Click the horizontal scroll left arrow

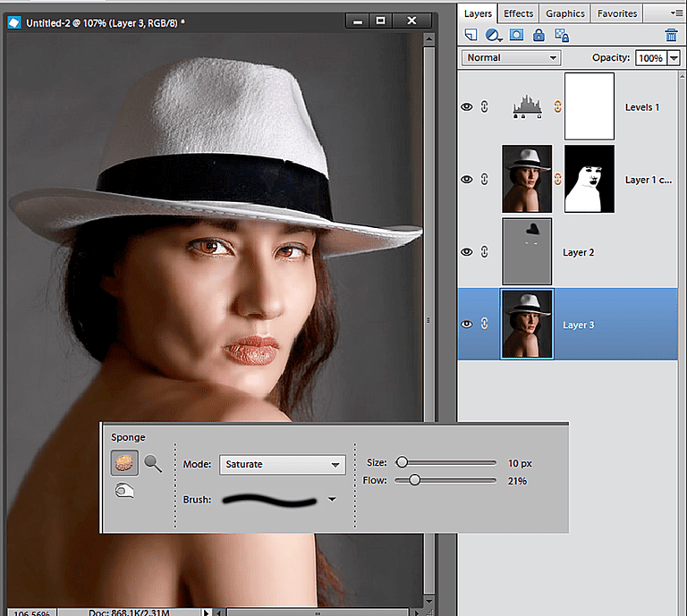(219, 612)
